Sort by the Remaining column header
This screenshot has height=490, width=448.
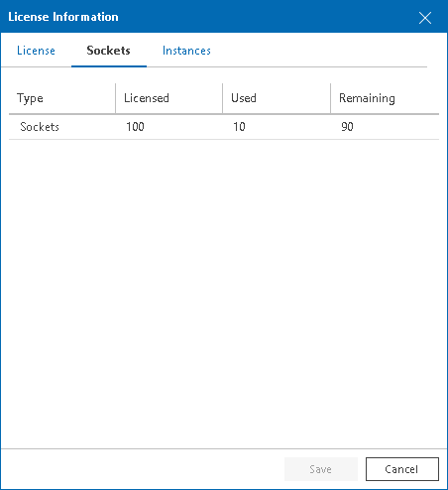point(385,98)
